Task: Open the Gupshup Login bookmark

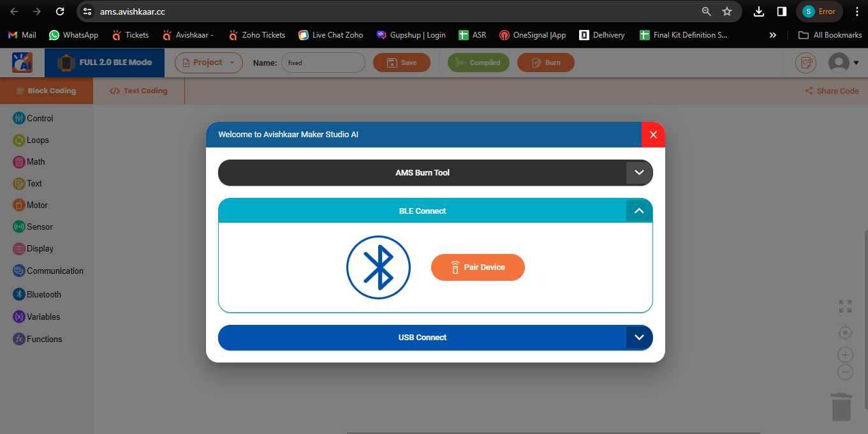Action: (x=411, y=35)
